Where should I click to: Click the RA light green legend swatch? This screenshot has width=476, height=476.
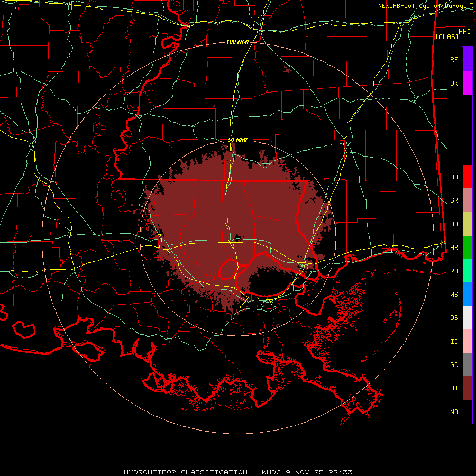467,271
